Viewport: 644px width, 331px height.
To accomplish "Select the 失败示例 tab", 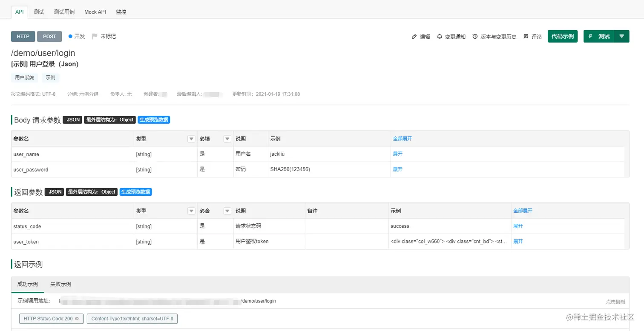I will pos(60,284).
